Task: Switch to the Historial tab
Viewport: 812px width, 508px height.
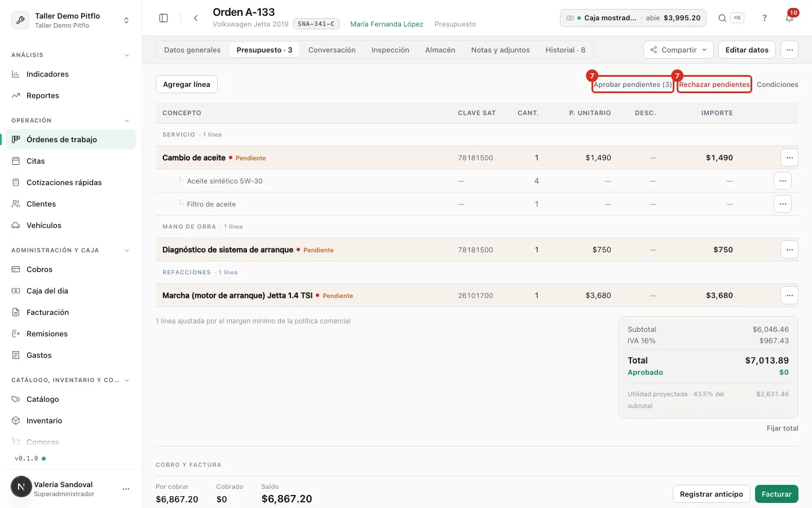Action: pos(565,50)
